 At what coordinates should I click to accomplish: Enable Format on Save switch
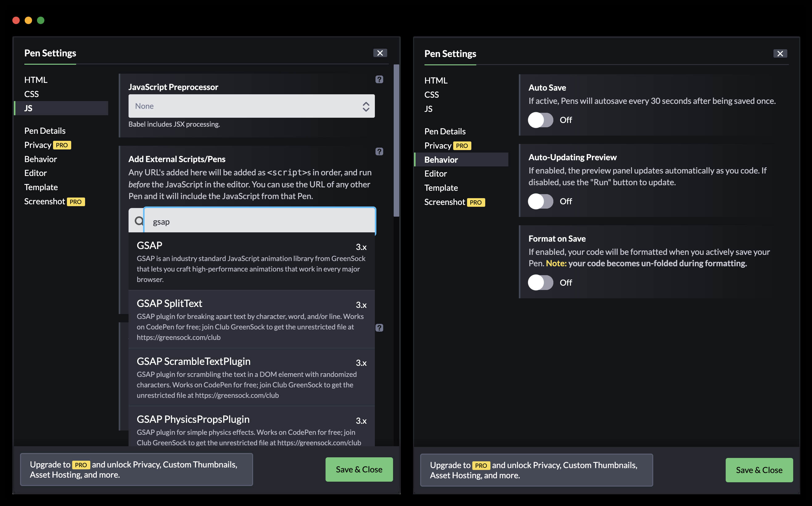coord(540,283)
